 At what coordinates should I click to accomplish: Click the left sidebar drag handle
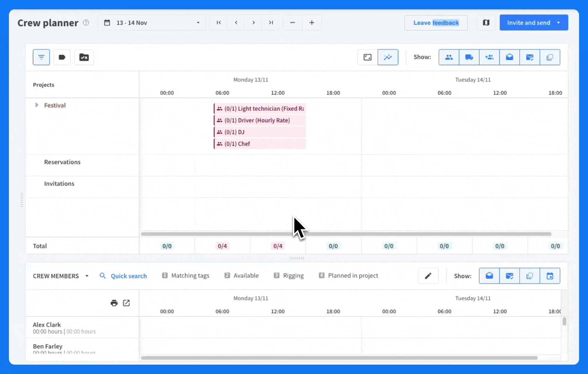pos(22,200)
